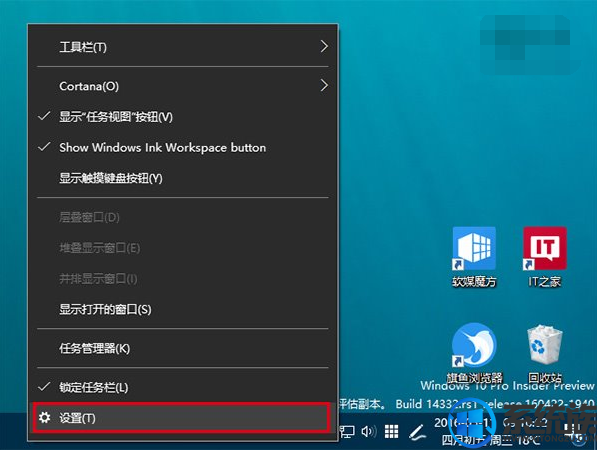Toggle Show Windows Ink Workspace button

pos(183,147)
